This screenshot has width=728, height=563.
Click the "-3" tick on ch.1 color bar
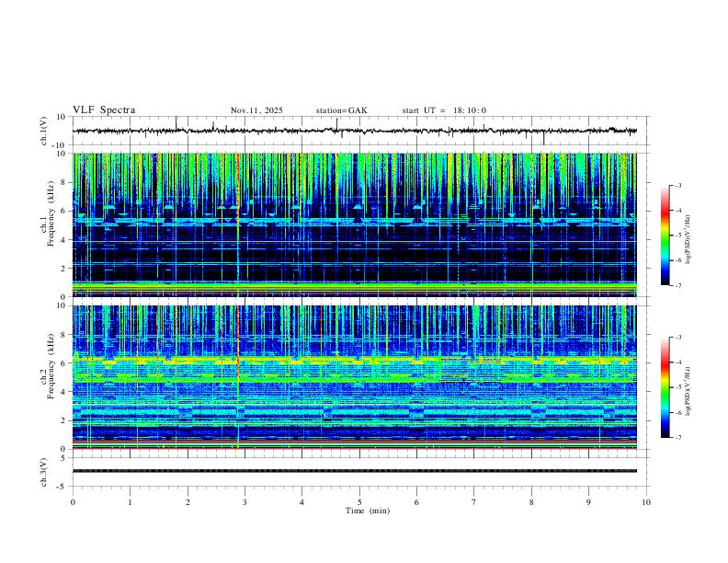point(678,185)
